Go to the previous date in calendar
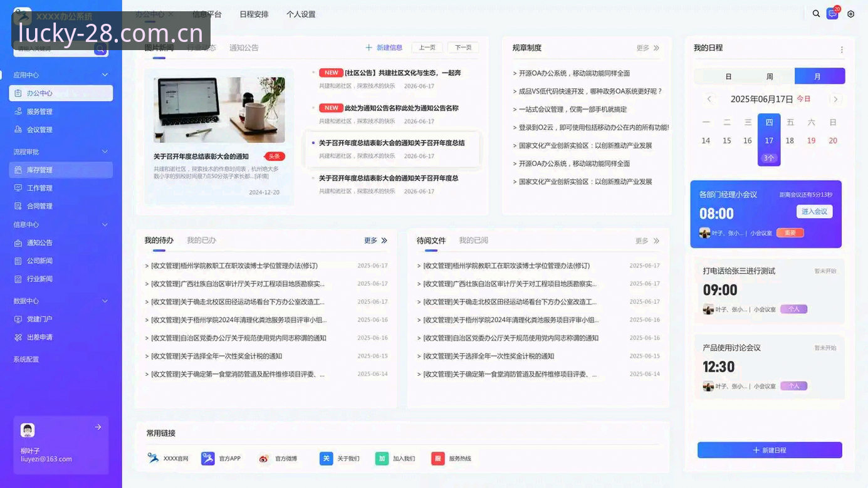 click(x=709, y=99)
